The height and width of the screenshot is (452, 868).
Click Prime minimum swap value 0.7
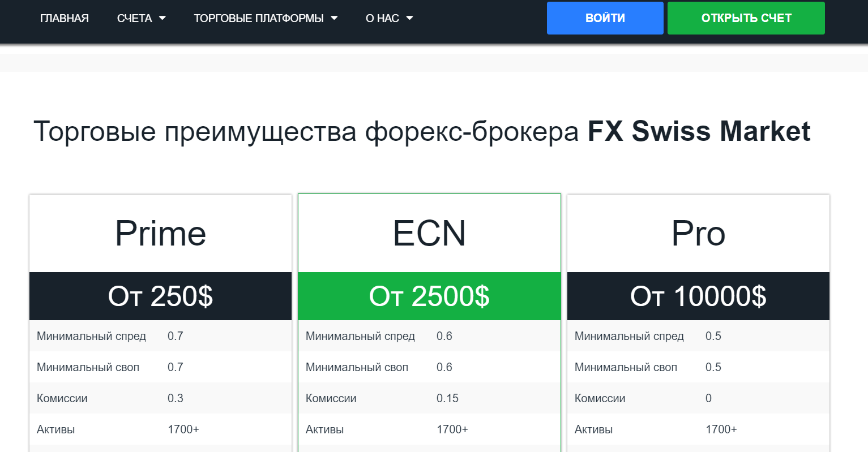click(176, 367)
